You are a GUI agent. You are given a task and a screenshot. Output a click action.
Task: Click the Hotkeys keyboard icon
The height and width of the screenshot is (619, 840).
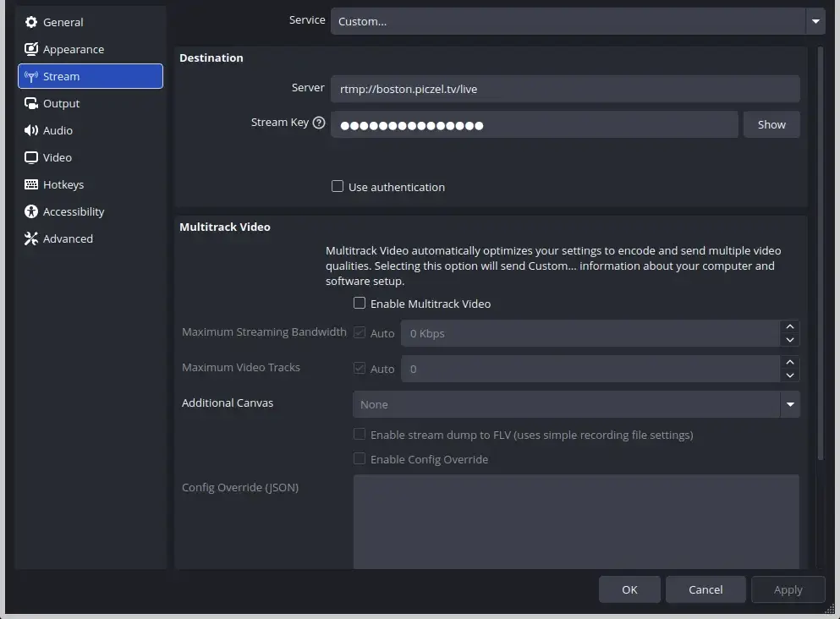tap(31, 184)
